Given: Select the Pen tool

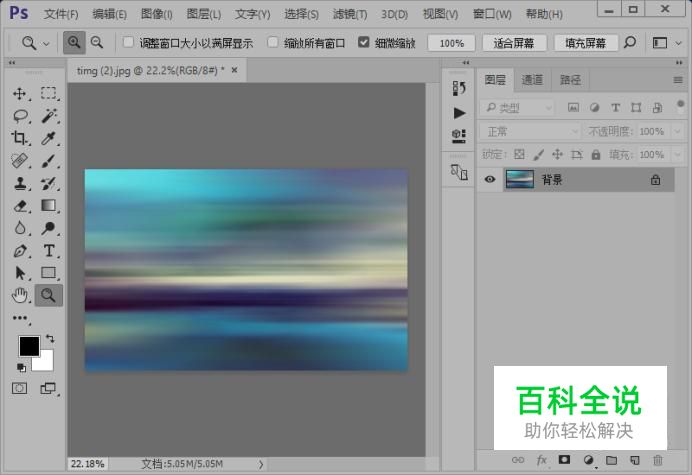Looking at the screenshot, I should point(20,251).
